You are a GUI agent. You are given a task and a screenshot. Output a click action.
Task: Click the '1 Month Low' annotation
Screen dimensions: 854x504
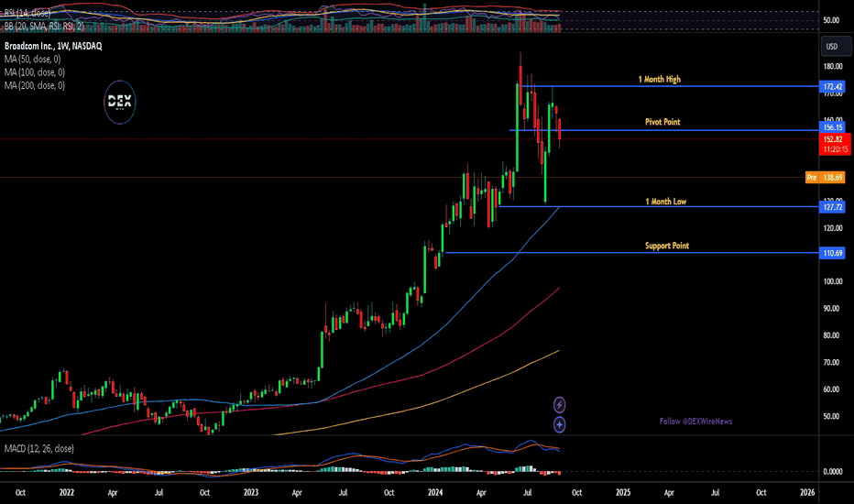pyautogui.click(x=665, y=202)
